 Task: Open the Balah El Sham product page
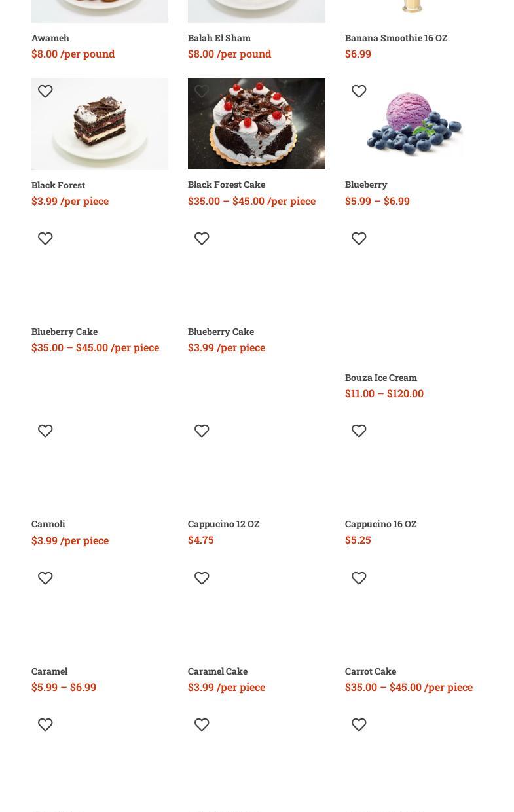point(219,38)
